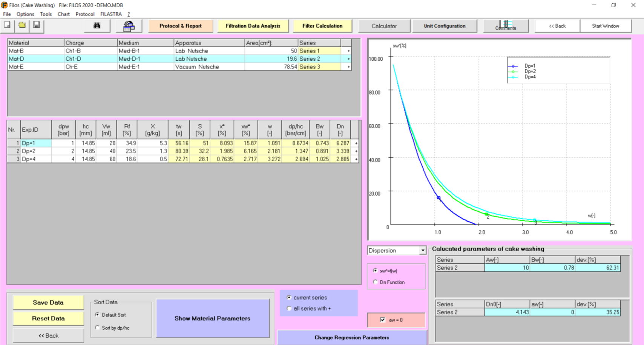Click the Bw value 0.78 cell
Image resolution: width=644 pixels, height=345 pixels.
553,268
